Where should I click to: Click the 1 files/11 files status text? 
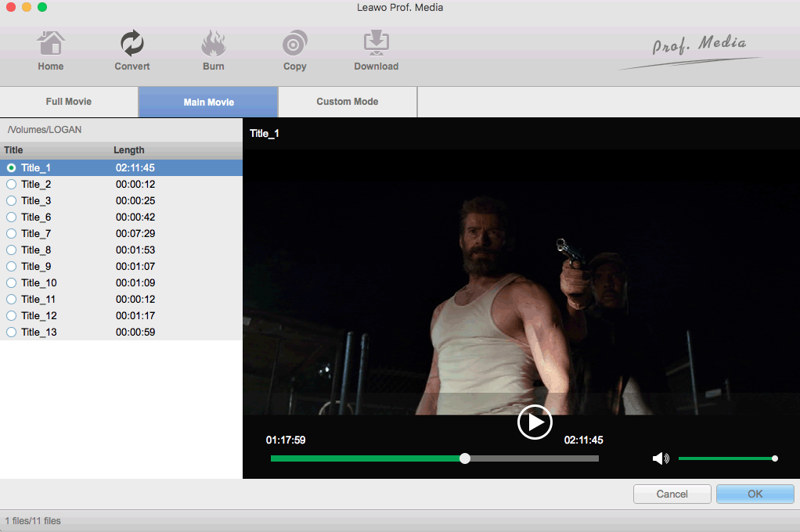[x=33, y=521]
